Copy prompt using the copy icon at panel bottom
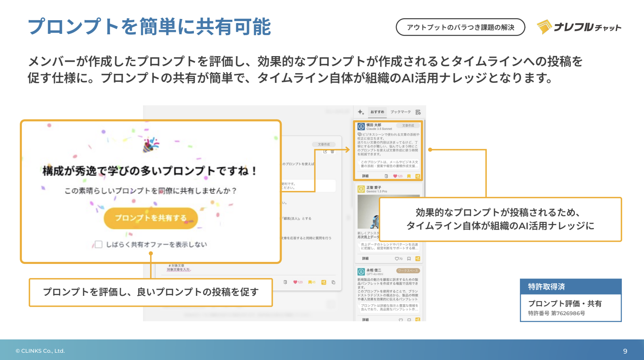Image resolution: width=644 pixels, height=360 pixels. tap(333, 283)
